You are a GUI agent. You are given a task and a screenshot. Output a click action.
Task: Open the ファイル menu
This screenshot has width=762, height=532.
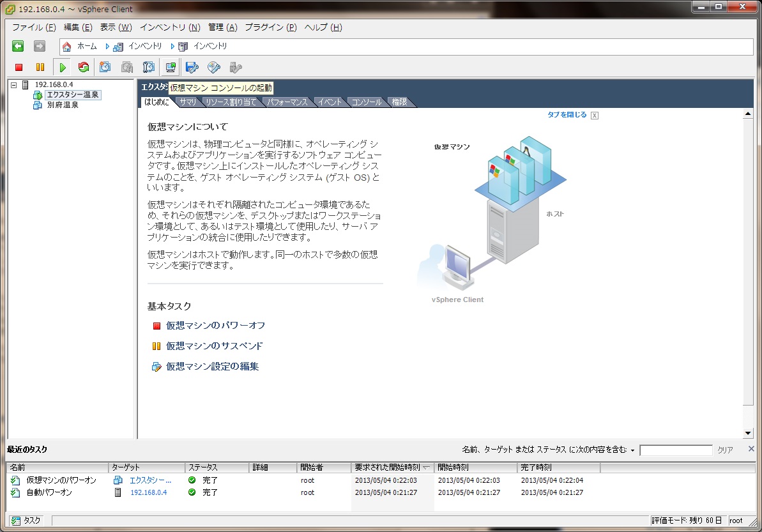(34, 27)
